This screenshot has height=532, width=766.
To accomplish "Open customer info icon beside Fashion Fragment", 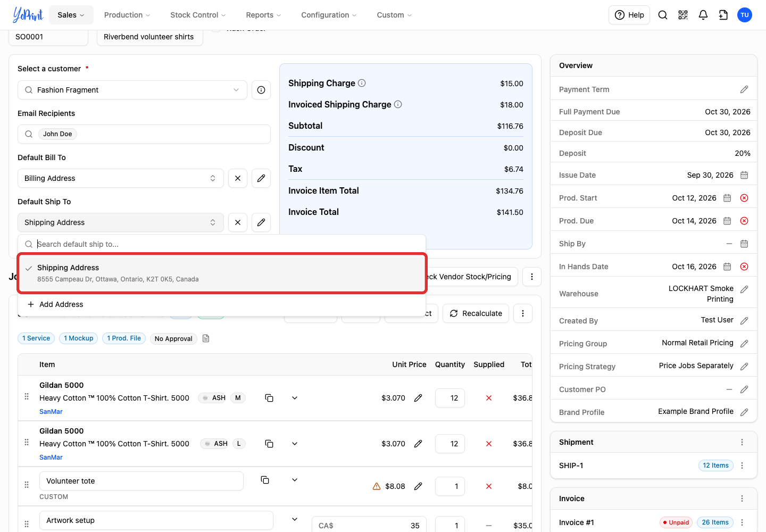I will (261, 90).
